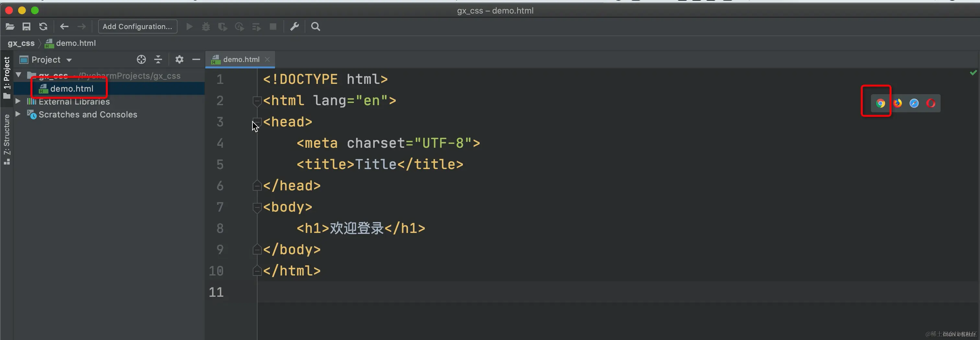Viewport: 980px width, 340px height.
Task: Click the Collapse All icon in Project panel
Action: click(x=158, y=59)
